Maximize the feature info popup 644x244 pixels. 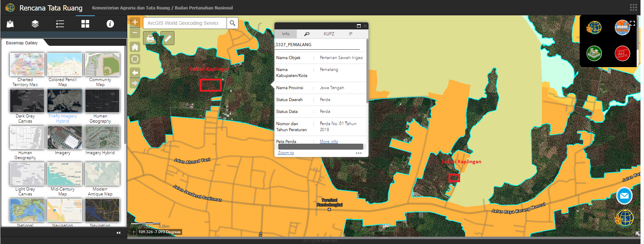(359, 26)
